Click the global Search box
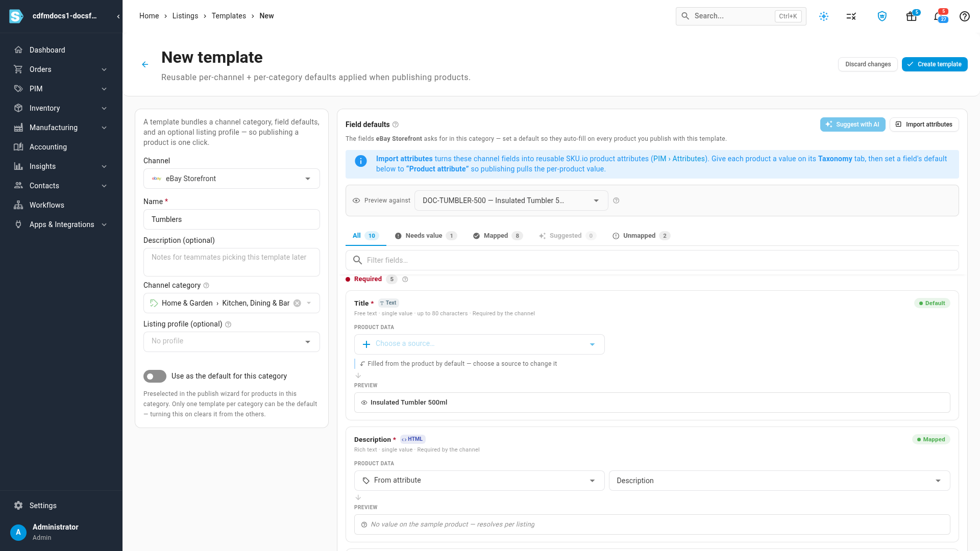Screen dimensions: 980x551 741,16
